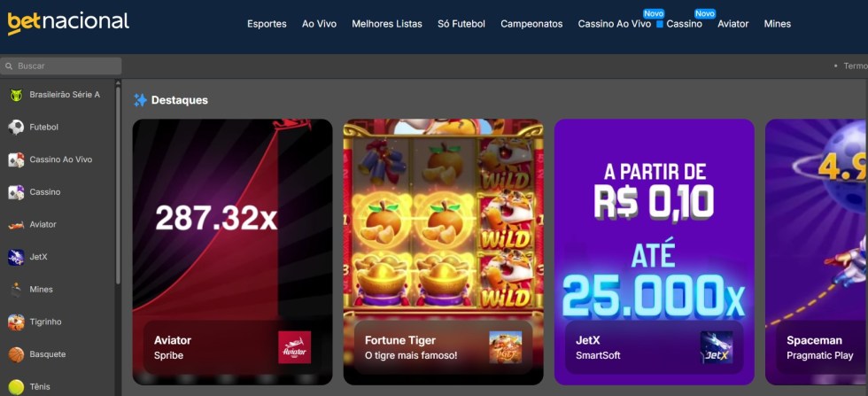Image resolution: width=868 pixels, height=396 pixels.
Task: Open the Tigrinho tiger icon in sidebar
Action: (x=16, y=322)
